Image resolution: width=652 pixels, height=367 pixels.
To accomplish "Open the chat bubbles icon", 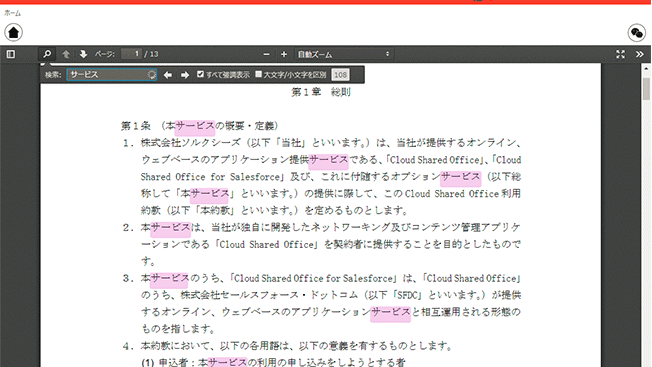I will point(637,33).
